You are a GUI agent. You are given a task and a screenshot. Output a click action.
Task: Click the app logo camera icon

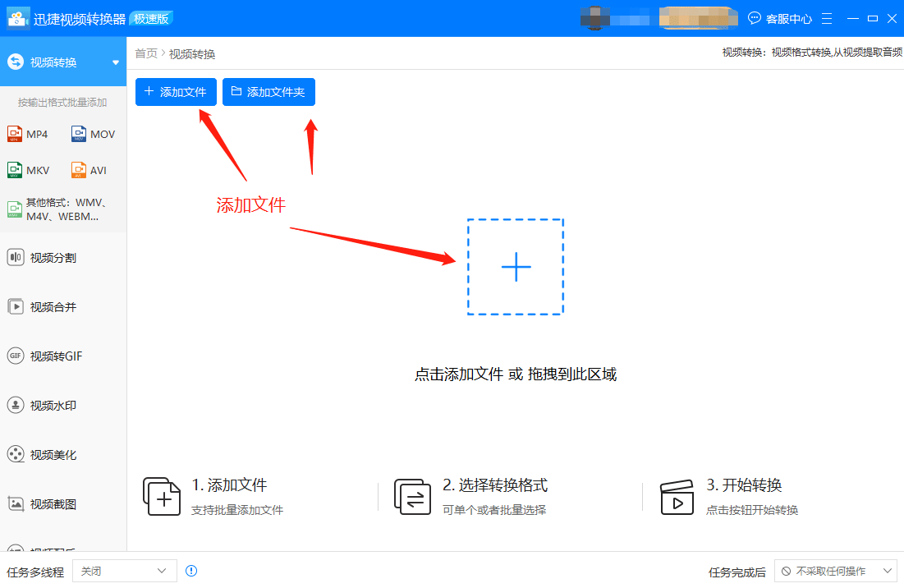coord(18,18)
